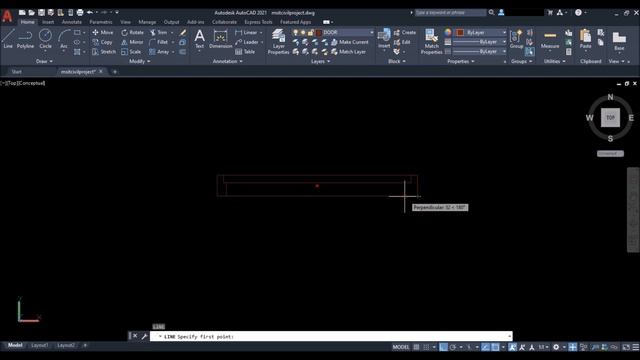Select the Text annotation tool
This screenshot has height=360, width=640.
[x=199, y=39]
